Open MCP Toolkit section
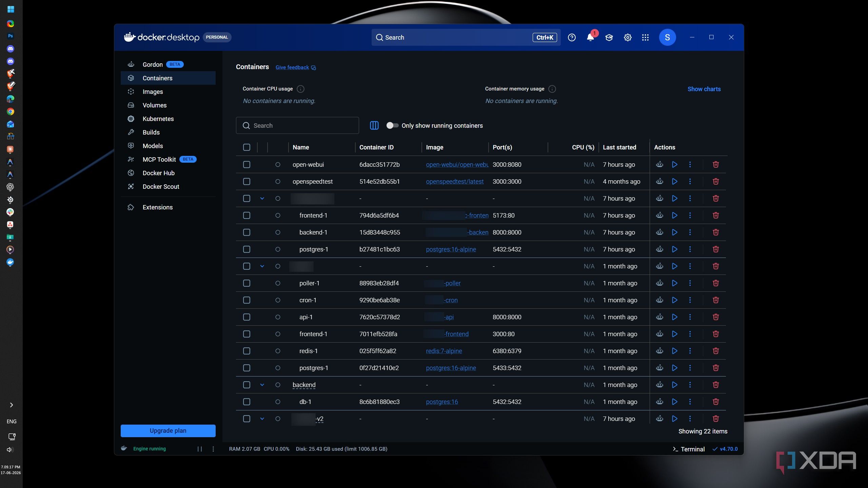868x488 pixels. pyautogui.click(x=168, y=159)
